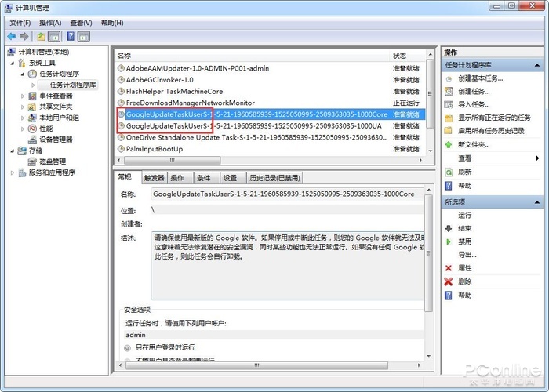The image size is (549, 392).
Task: Select the 事件查看器 icon in tree
Action: coord(32,96)
